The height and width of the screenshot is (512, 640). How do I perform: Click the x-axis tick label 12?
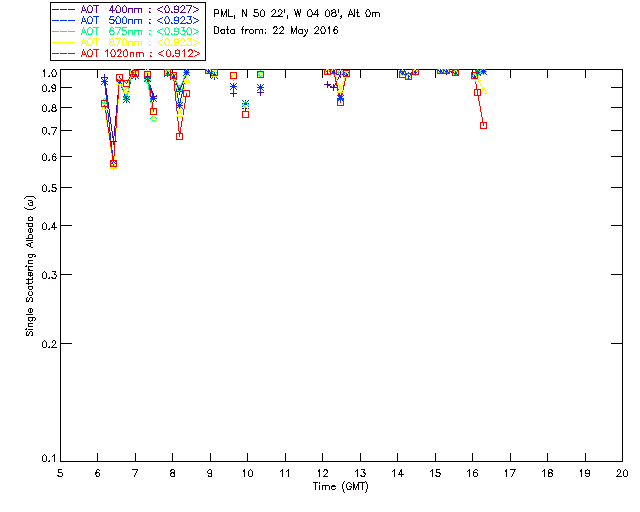[322, 474]
